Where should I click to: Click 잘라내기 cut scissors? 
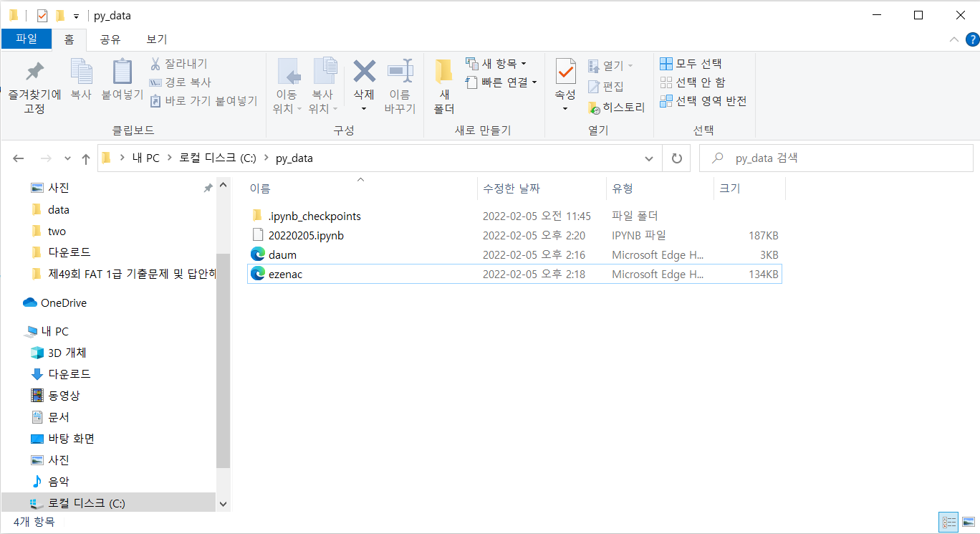pyautogui.click(x=178, y=64)
